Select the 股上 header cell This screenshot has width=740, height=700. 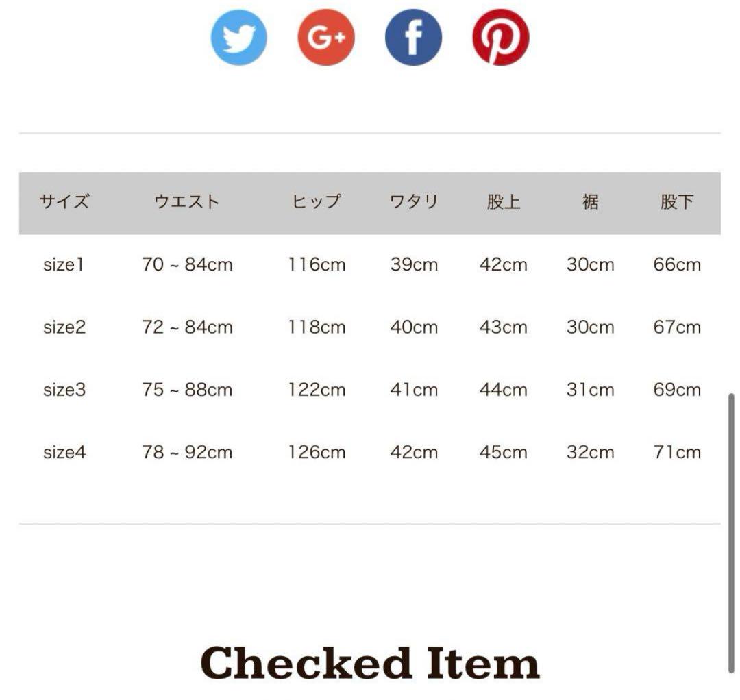pyautogui.click(x=504, y=202)
